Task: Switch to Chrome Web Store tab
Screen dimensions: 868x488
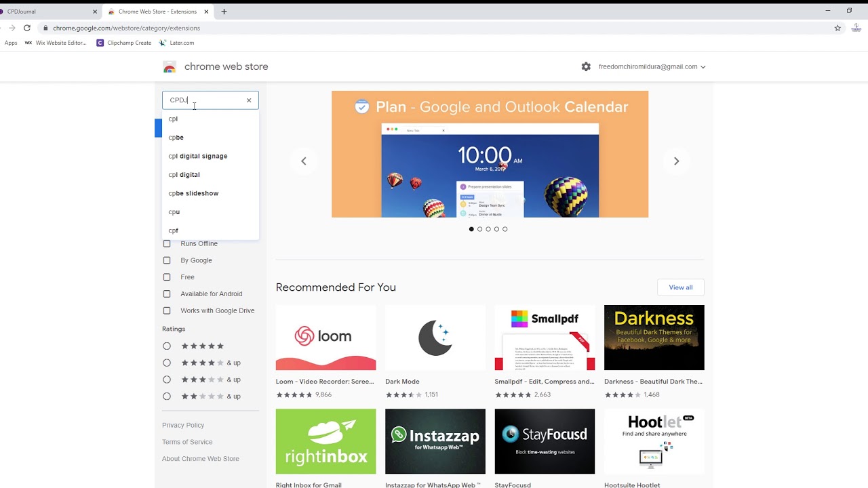Action: click(x=157, y=12)
